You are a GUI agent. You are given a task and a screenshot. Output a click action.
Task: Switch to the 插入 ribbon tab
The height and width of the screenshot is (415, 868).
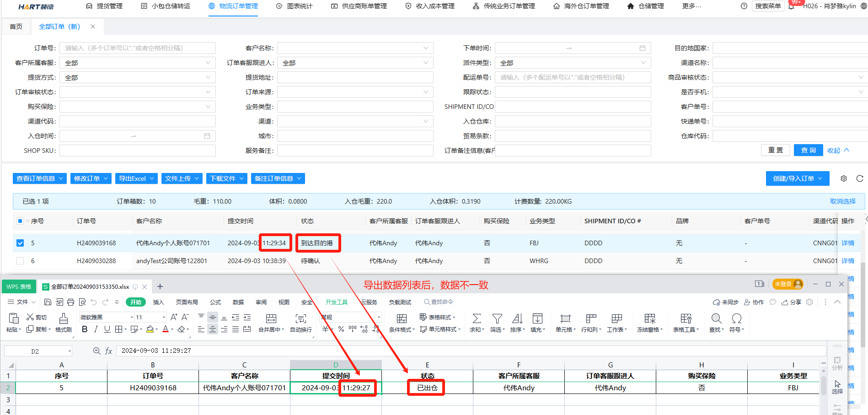pyautogui.click(x=158, y=302)
